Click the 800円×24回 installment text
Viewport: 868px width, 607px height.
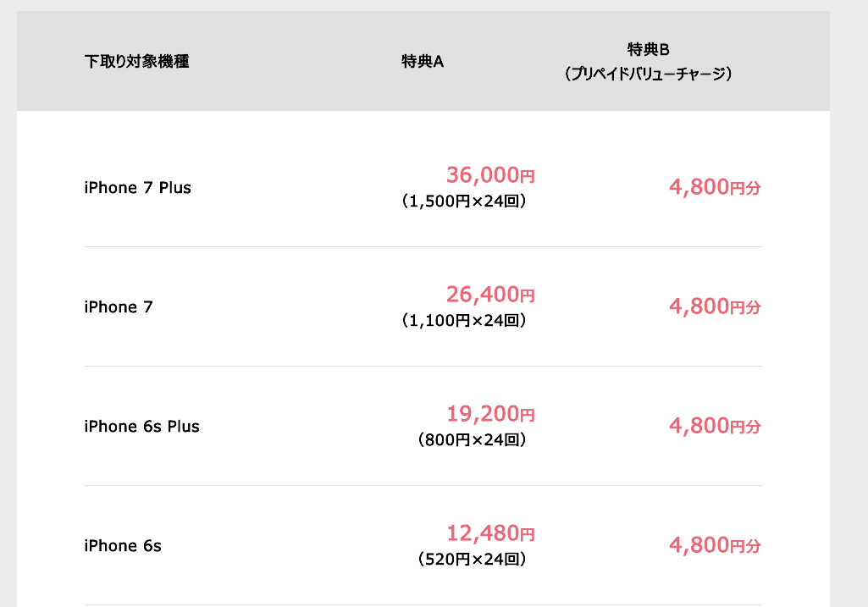(x=473, y=440)
